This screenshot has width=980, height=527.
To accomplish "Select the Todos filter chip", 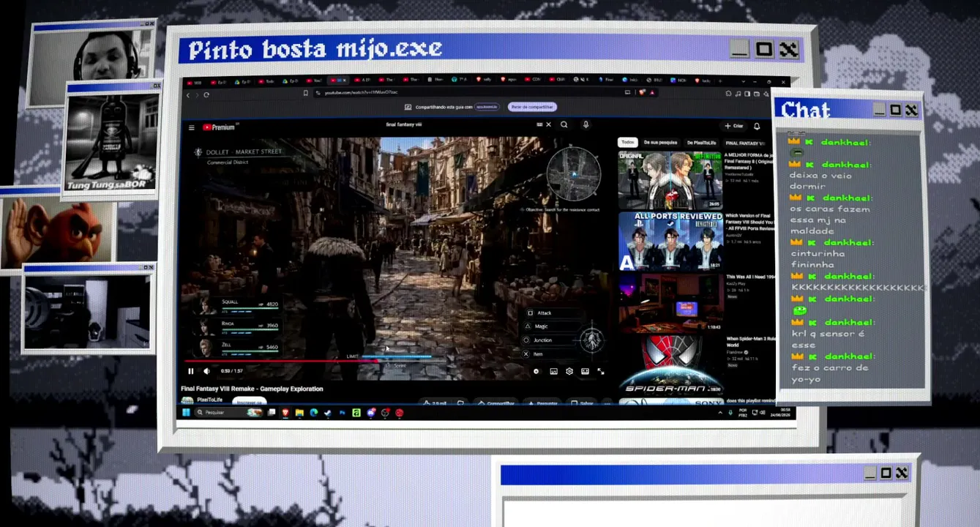I will click(x=628, y=143).
